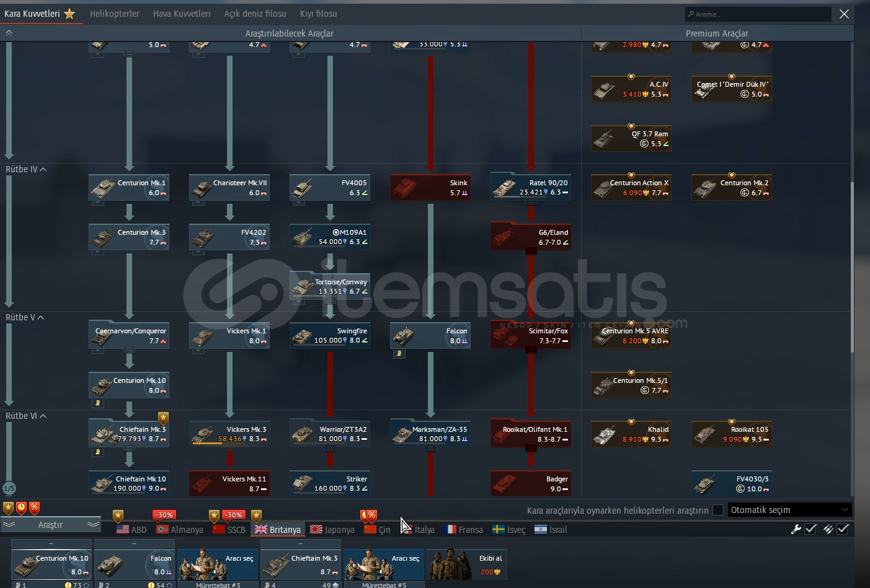Select premium Khalid tank

(x=631, y=434)
